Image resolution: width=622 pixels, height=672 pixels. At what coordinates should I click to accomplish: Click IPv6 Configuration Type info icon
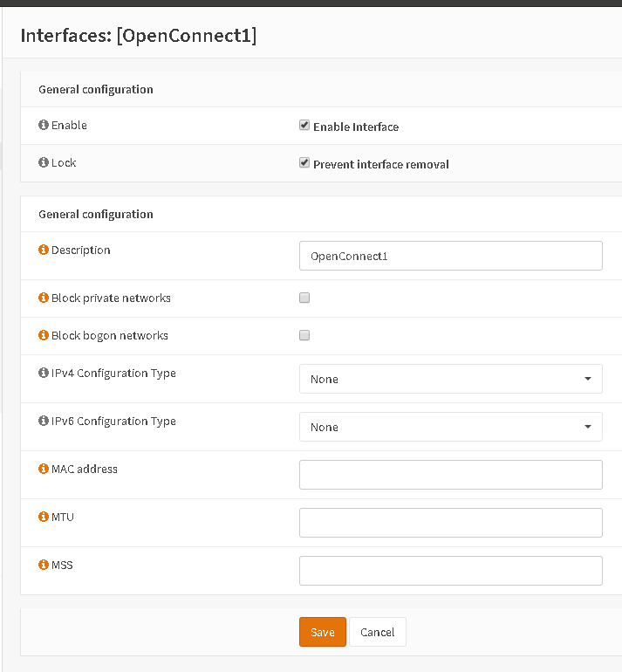point(44,422)
